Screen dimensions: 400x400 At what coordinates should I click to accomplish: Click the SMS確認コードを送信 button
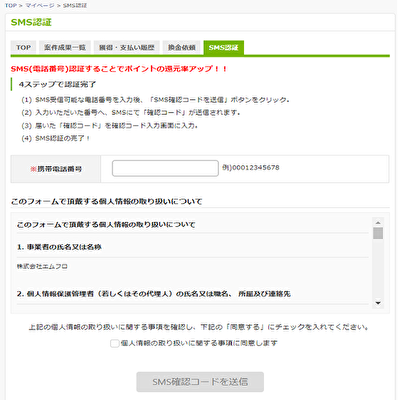pos(200,382)
